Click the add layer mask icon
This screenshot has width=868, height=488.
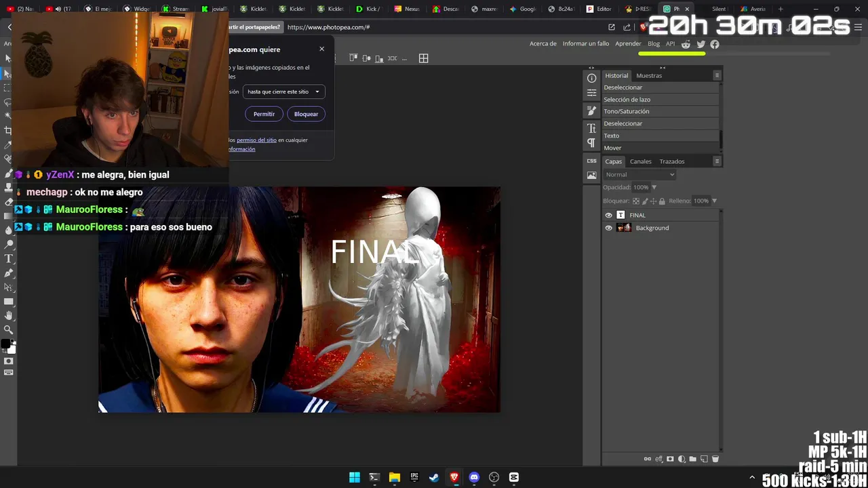click(670, 459)
